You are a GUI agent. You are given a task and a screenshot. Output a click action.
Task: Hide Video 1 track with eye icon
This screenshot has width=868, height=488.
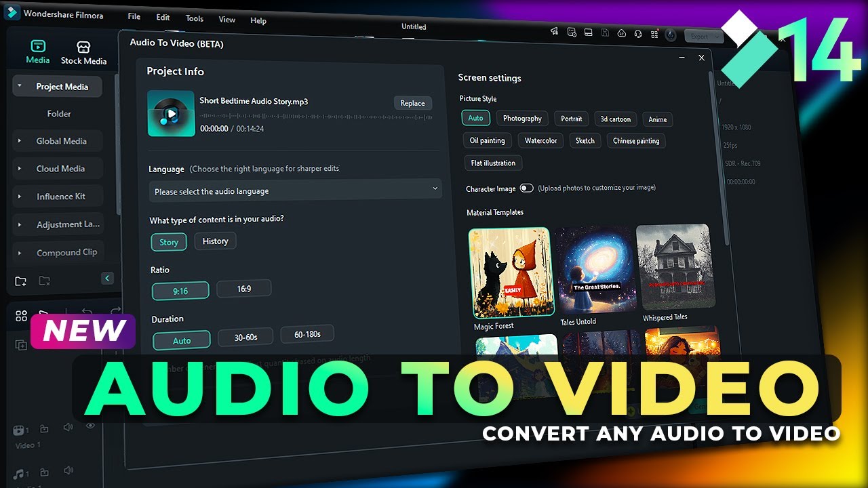[90, 426]
